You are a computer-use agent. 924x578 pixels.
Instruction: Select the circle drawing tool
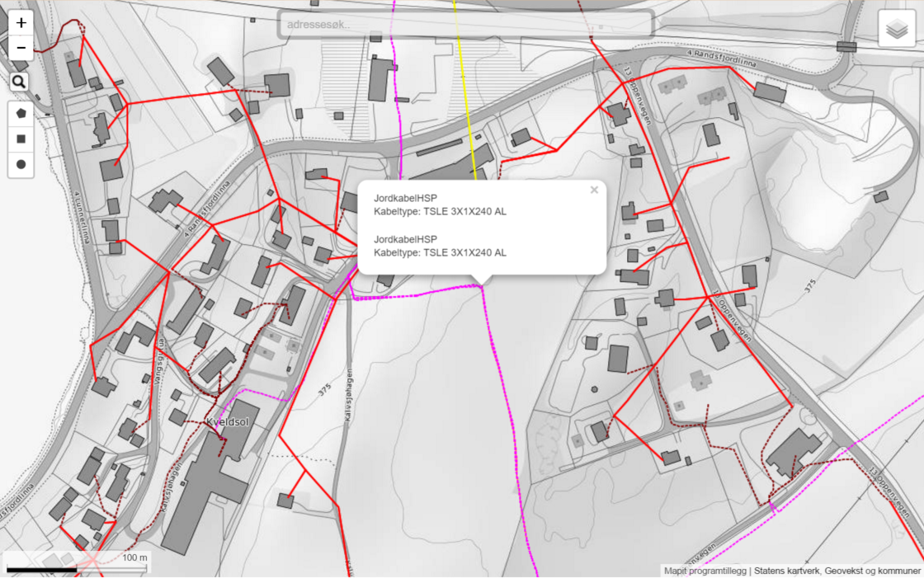pyautogui.click(x=21, y=164)
